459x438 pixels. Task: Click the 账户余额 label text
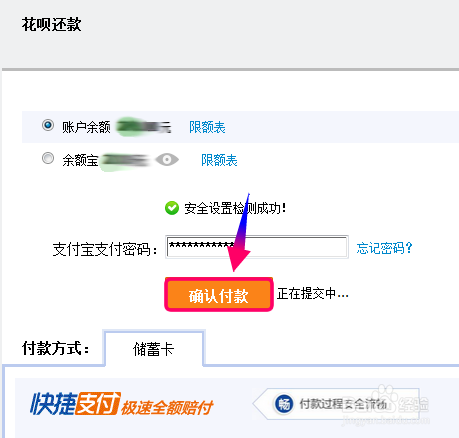86,127
